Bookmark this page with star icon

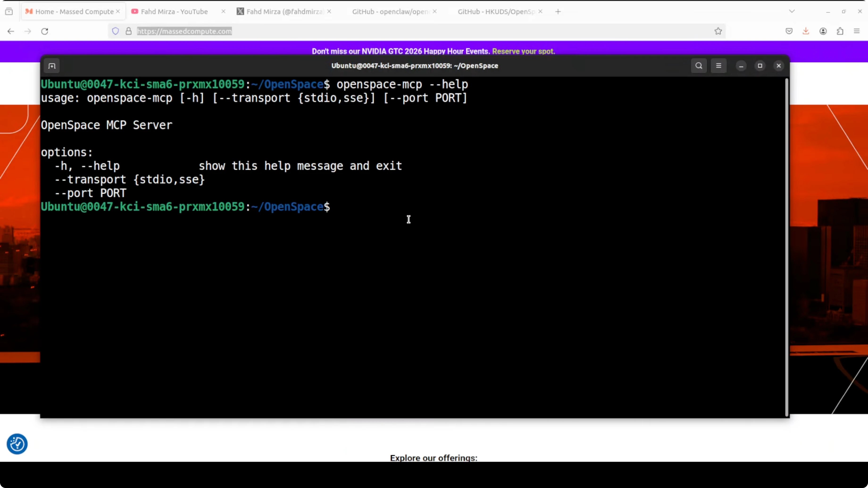718,31
